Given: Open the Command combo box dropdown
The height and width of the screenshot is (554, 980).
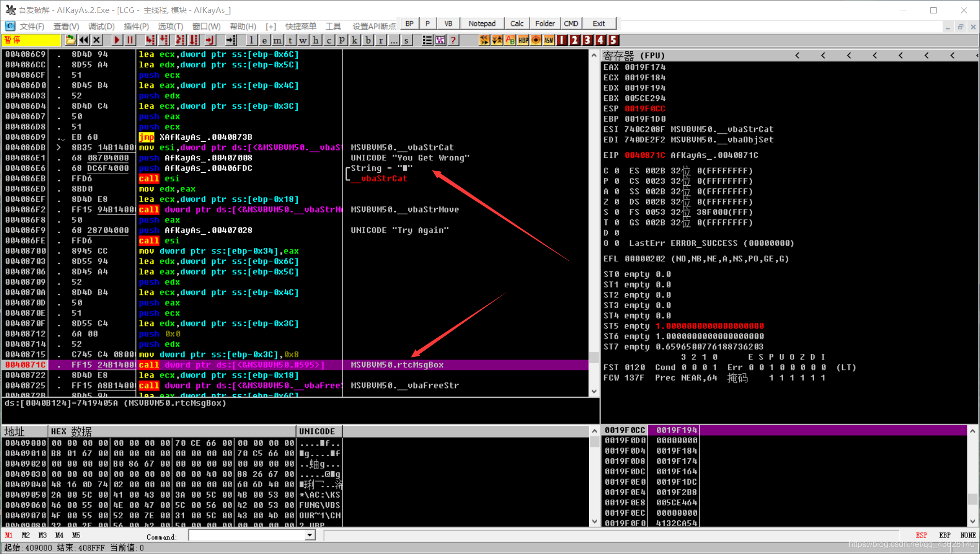Looking at the screenshot, I should (x=310, y=535).
